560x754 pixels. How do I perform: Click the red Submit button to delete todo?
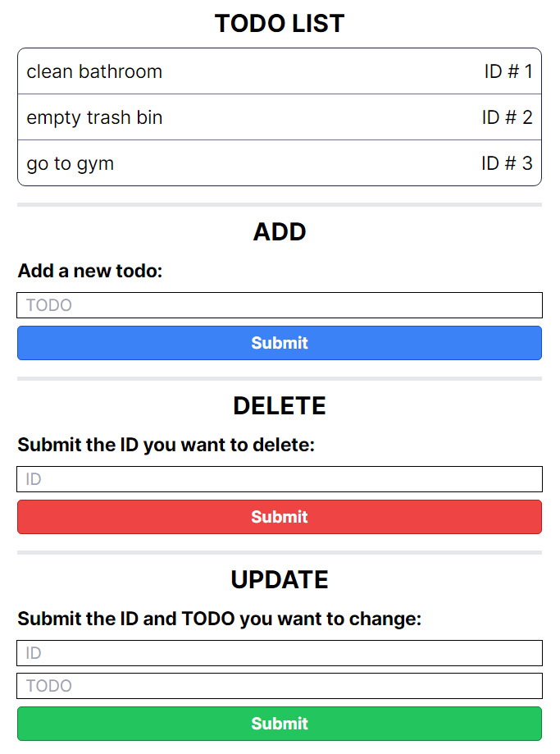280,517
